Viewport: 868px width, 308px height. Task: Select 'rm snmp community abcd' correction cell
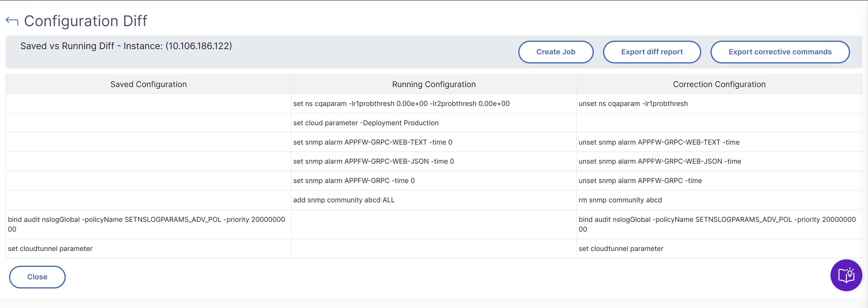click(x=719, y=200)
